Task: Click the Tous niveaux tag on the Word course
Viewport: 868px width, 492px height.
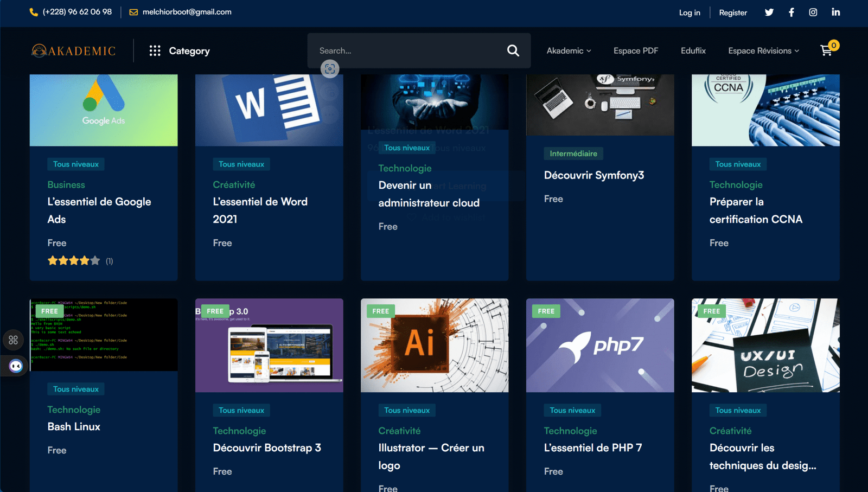Action: (241, 164)
